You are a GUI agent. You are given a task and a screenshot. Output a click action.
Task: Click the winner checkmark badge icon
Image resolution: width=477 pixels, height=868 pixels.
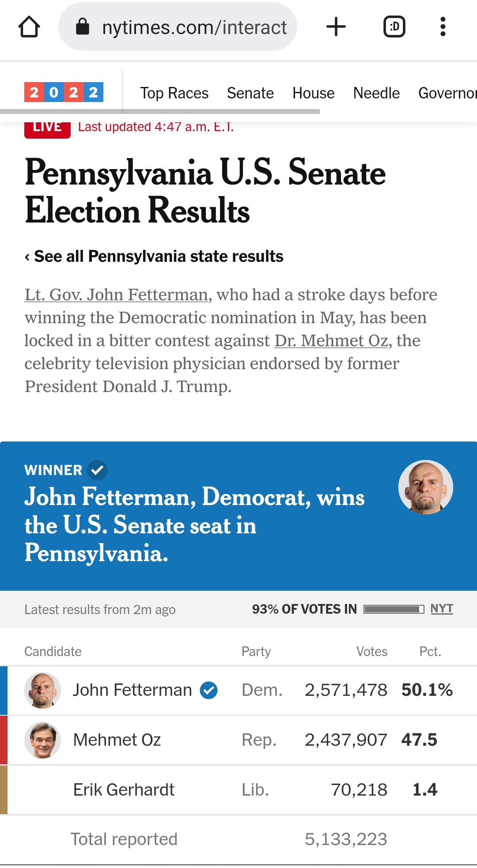97,470
